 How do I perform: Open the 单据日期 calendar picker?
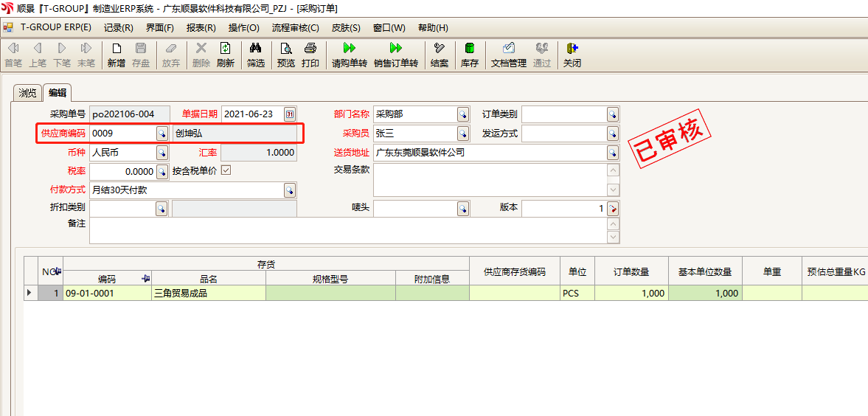(290, 114)
